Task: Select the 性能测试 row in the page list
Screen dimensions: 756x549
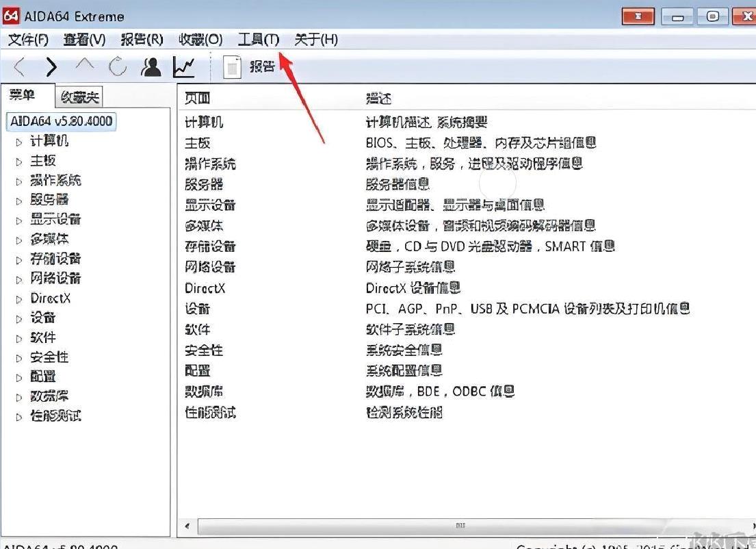Action: (x=210, y=413)
